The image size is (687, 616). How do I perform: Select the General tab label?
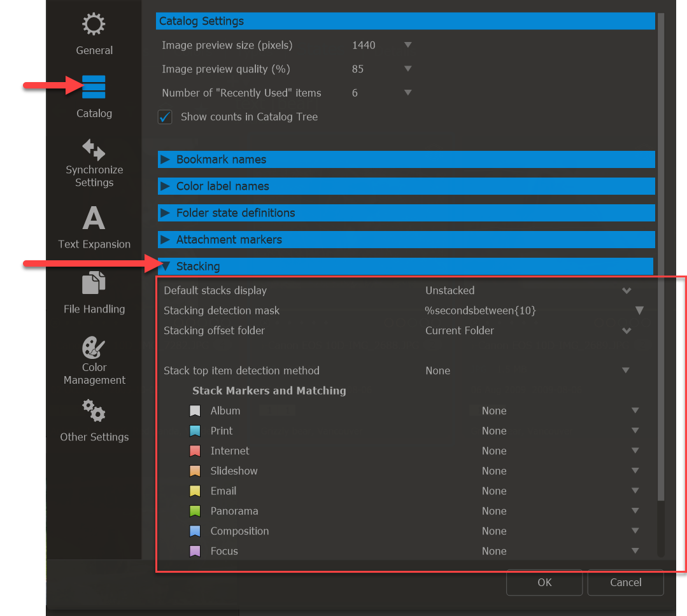[x=94, y=50]
